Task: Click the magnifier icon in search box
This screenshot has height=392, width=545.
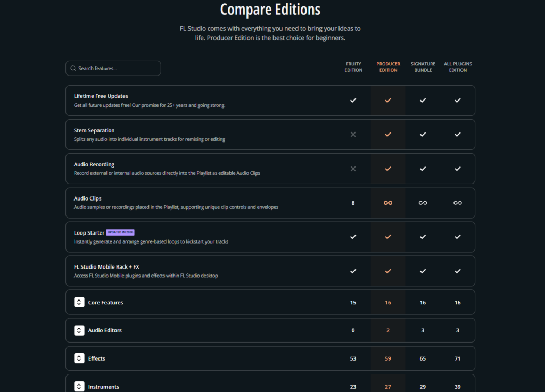Action: click(x=73, y=69)
